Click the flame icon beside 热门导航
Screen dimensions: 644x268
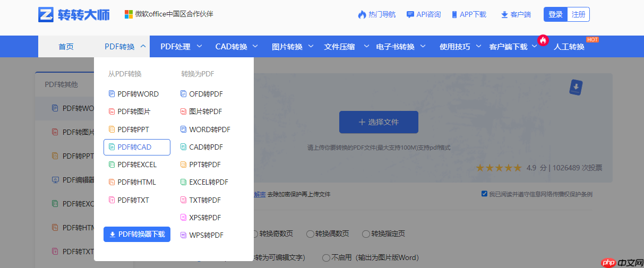pyautogui.click(x=362, y=14)
